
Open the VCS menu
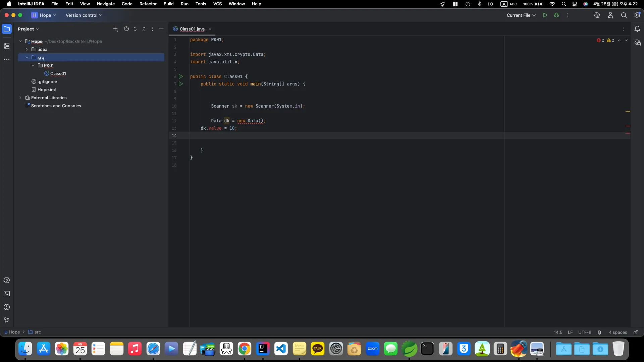(x=217, y=4)
